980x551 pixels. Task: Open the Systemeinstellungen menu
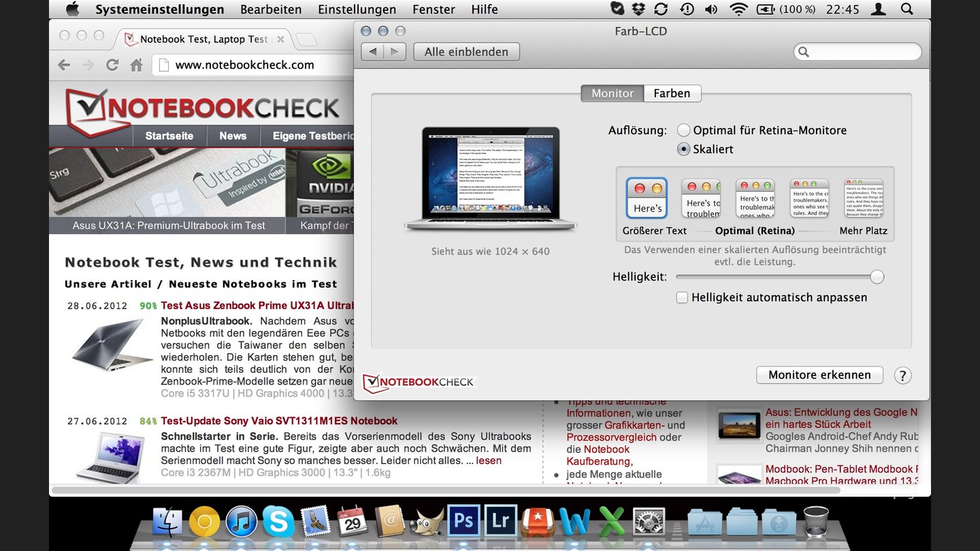160,10
